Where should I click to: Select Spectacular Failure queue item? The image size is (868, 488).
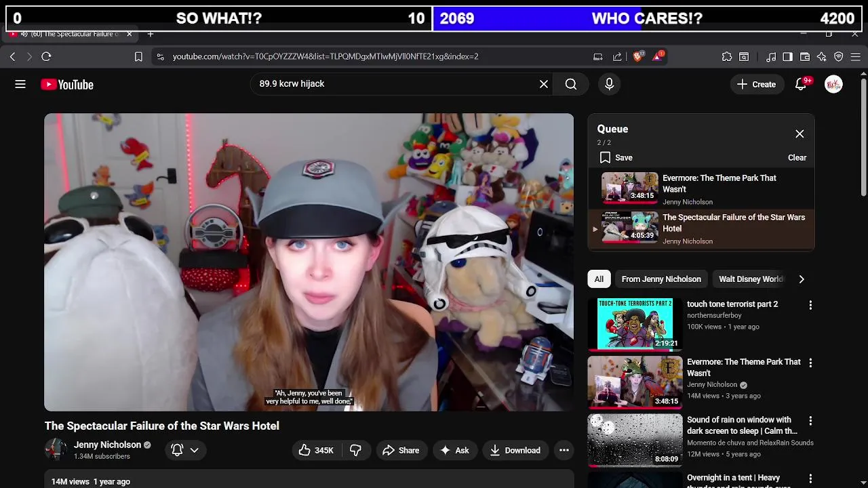click(701, 229)
